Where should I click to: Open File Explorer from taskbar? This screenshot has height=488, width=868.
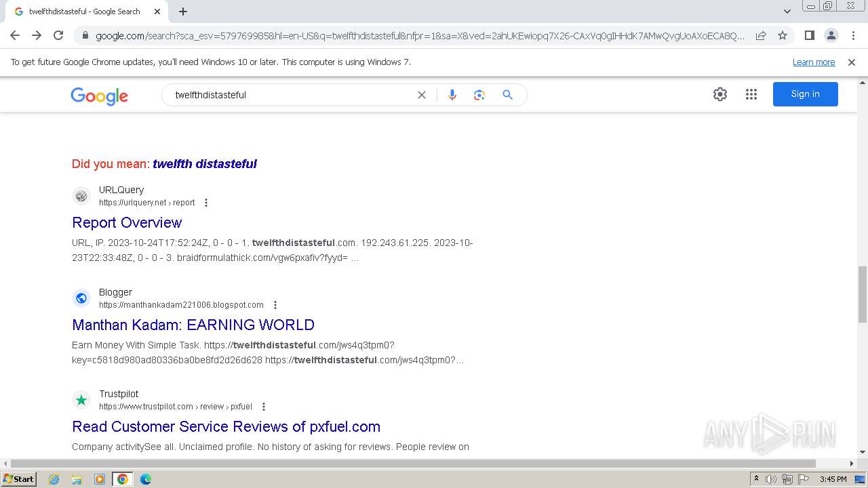coord(77,479)
